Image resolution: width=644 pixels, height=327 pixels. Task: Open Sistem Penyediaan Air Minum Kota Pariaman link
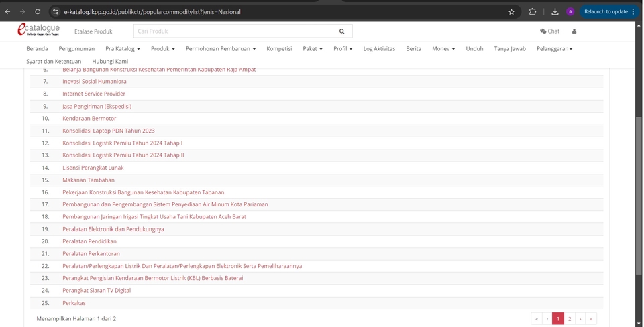[165, 204]
